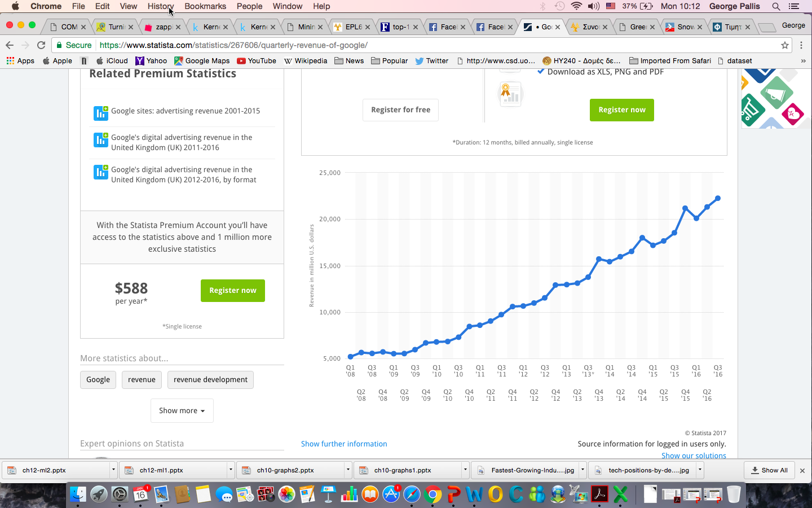Click the Register for free button
The image size is (812, 508).
[400, 110]
